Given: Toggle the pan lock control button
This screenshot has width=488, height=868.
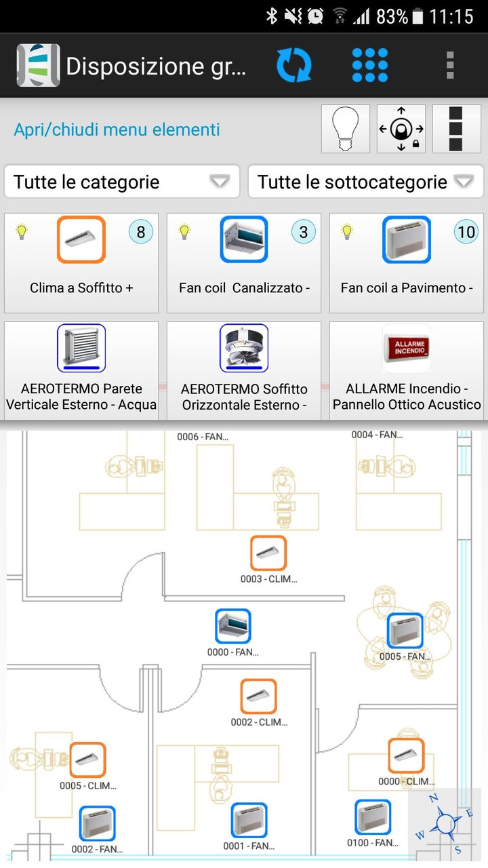Looking at the screenshot, I should point(401,129).
